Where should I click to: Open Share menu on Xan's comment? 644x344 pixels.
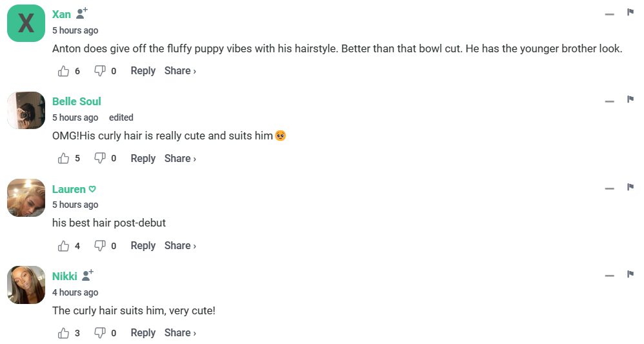pyautogui.click(x=180, y=71)
